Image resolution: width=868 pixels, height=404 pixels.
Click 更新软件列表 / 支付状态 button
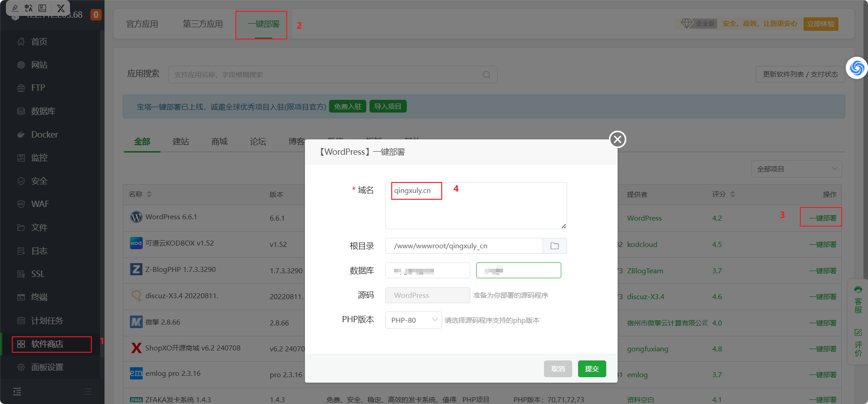[x=800, y=74]
